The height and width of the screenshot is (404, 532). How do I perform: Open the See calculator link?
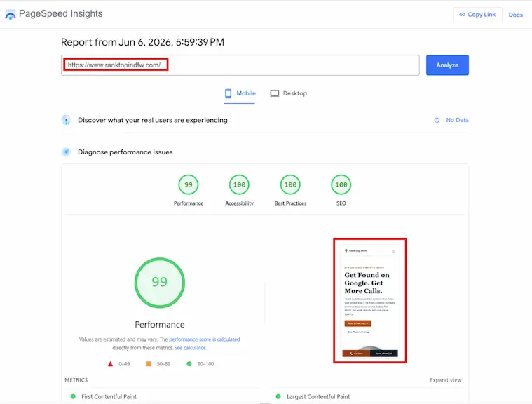(190, 348)
